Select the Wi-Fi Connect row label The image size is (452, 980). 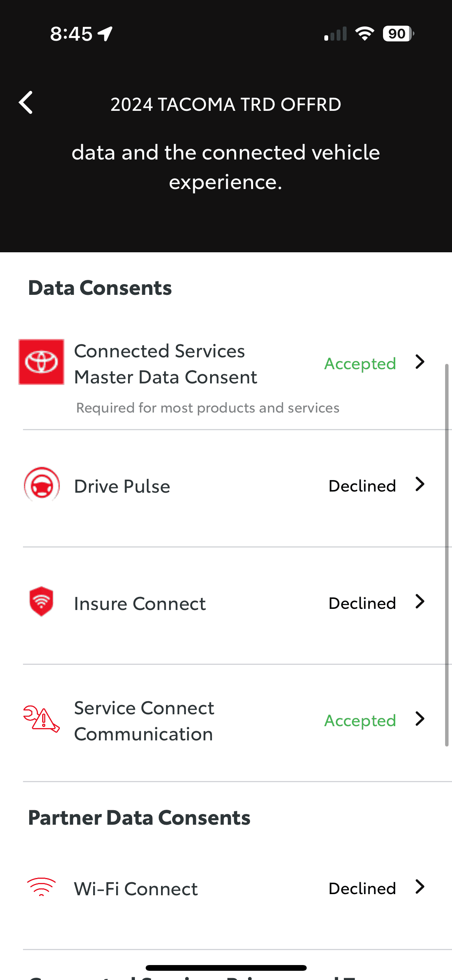pyautogui.click(x=136, y=889)
